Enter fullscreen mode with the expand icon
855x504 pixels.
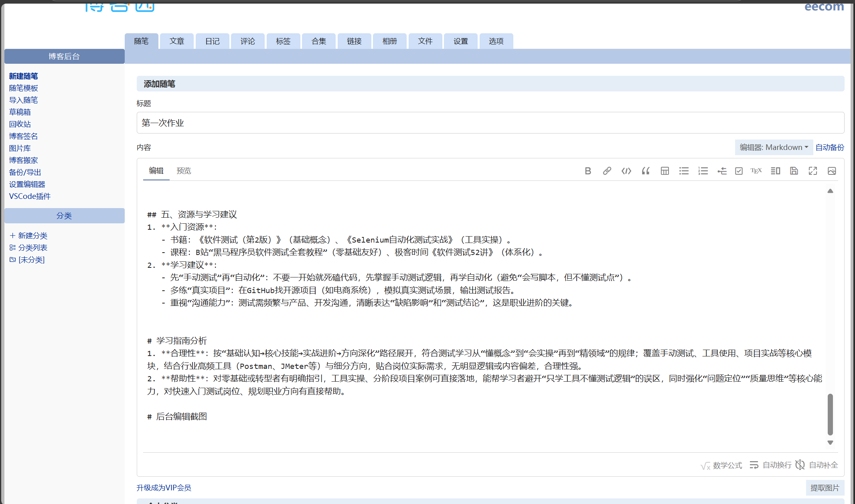812,170
